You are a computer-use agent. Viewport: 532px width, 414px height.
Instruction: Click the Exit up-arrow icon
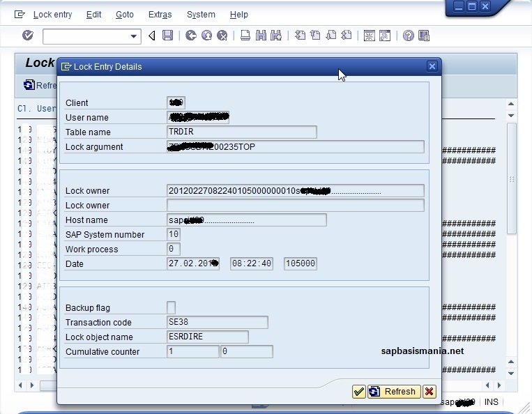(206, 36)
